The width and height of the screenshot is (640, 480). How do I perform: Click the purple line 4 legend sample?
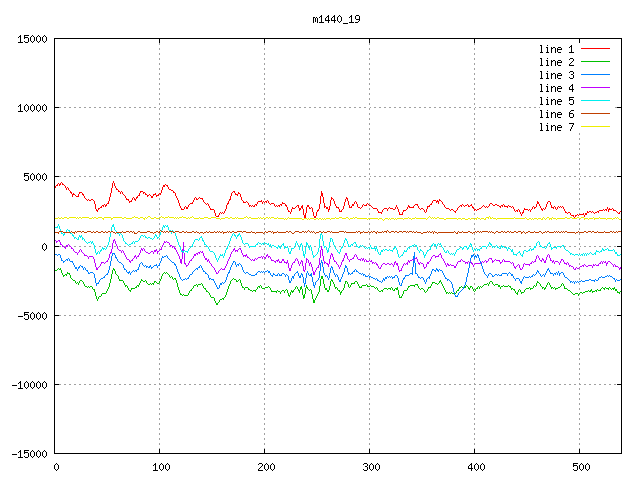click(x=595, y=88)
